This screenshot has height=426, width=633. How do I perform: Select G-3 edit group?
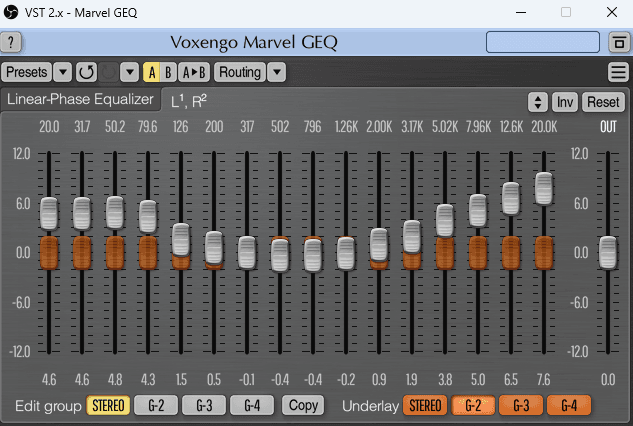coord(204,405)
